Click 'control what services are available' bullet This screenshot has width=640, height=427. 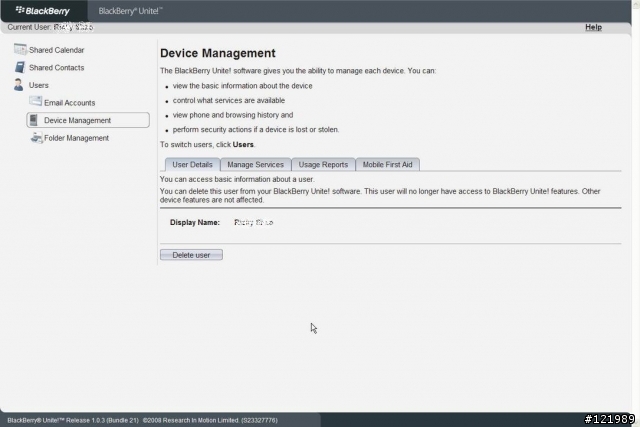point(229,100)
